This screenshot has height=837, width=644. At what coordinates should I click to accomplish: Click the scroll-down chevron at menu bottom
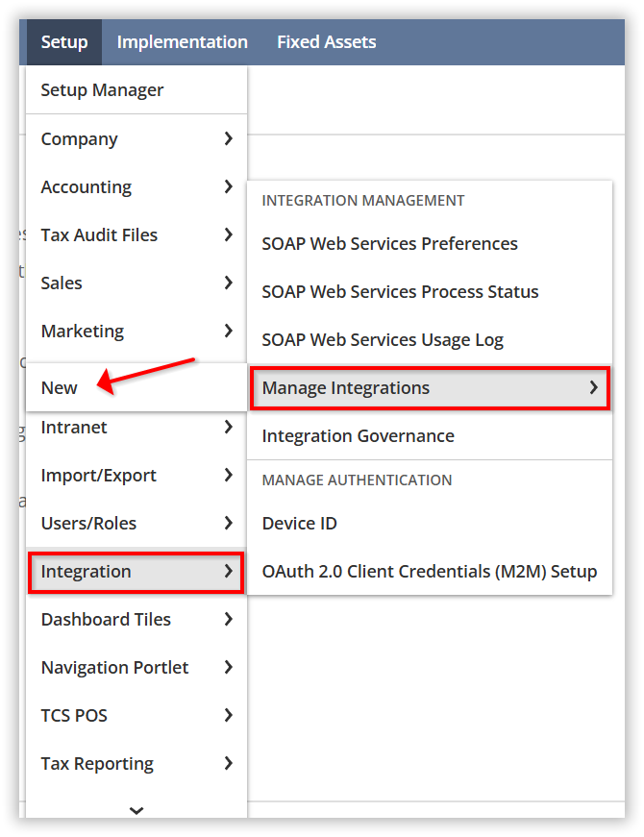[136, 810]
